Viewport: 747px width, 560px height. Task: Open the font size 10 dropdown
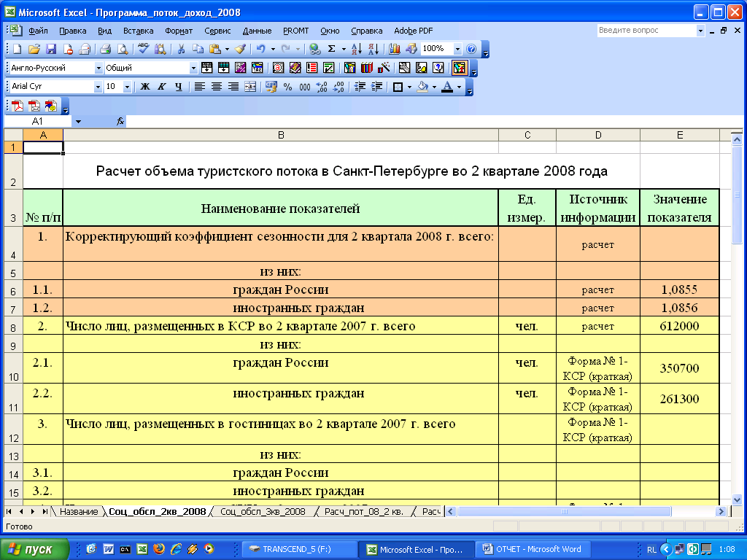click(x=127, y=87)
